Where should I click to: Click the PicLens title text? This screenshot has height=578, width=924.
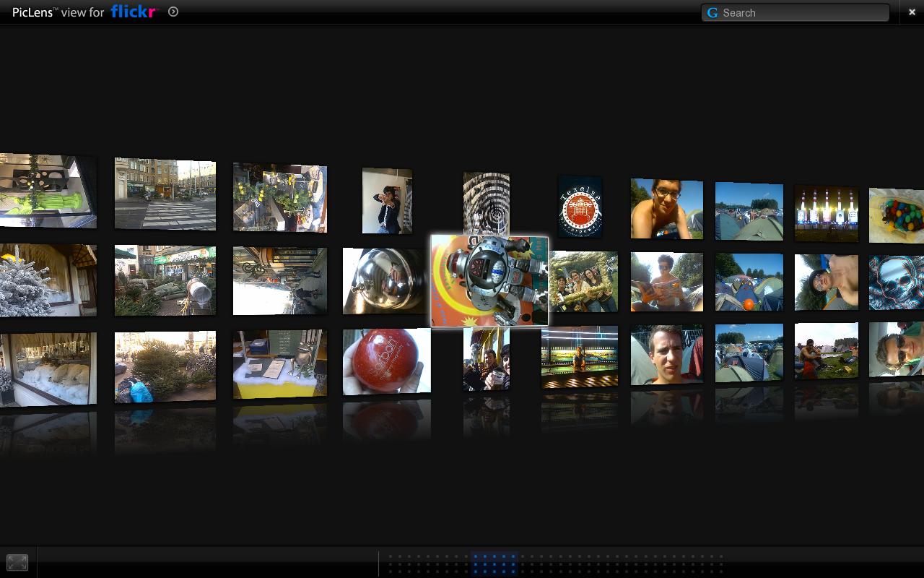(58, 12)
